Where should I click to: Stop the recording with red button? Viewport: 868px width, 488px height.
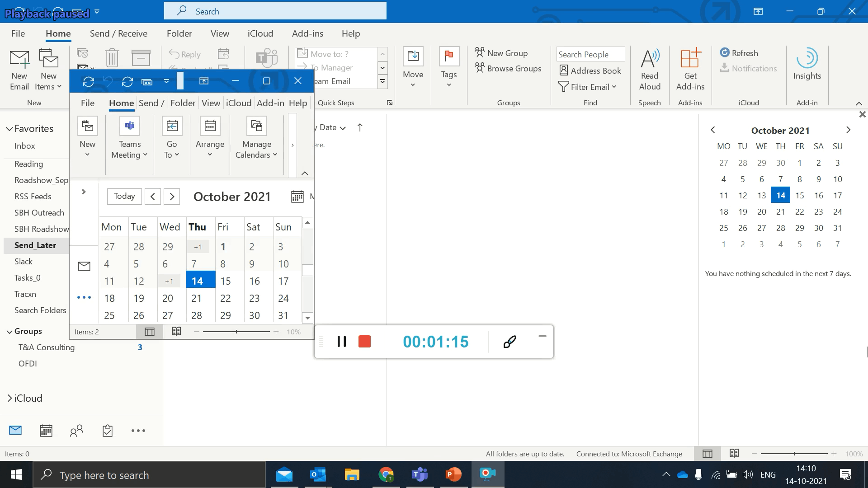pos(364,342)
